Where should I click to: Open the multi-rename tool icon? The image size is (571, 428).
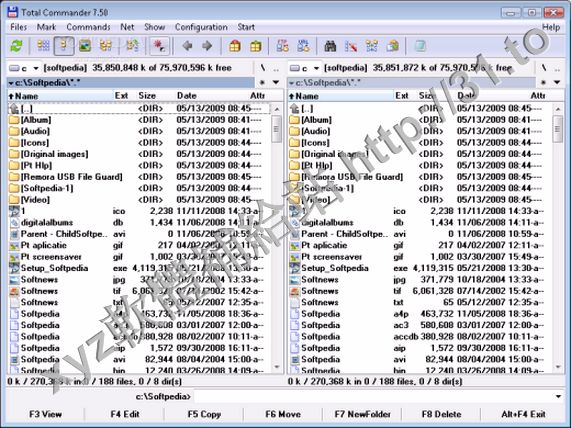coord(351,46)
